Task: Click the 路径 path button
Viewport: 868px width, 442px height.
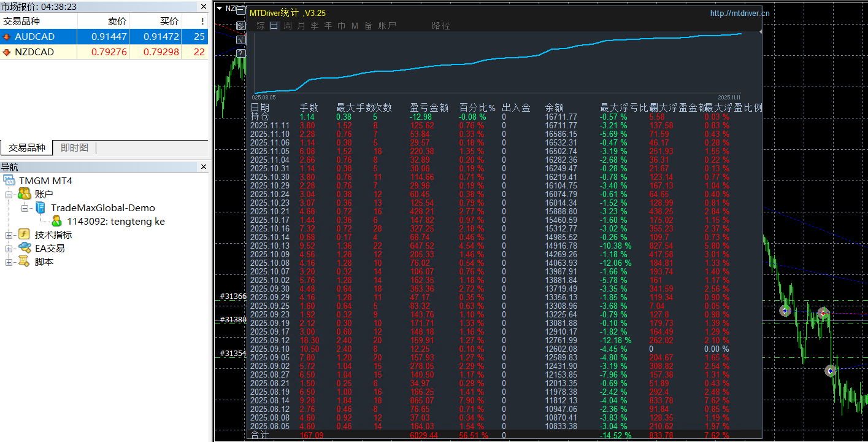Action: tap(441, 26)
